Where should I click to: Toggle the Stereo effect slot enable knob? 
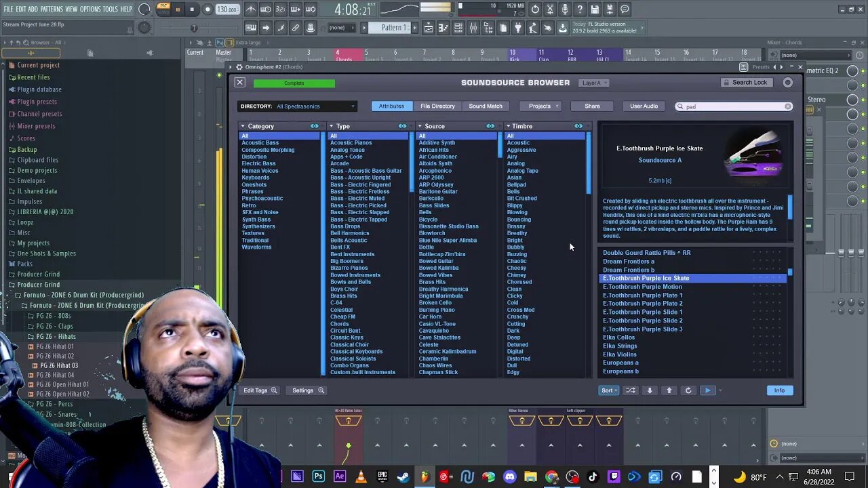[x=852, y=100]
